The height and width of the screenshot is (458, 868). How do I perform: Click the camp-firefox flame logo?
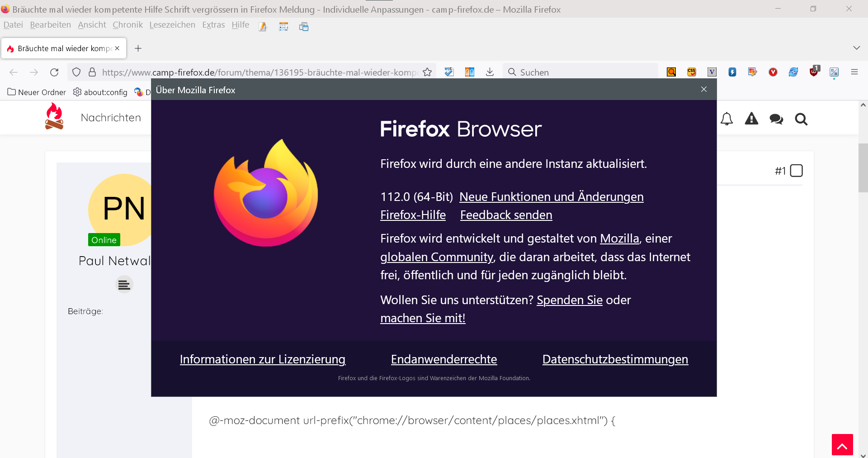click(54, 116)
